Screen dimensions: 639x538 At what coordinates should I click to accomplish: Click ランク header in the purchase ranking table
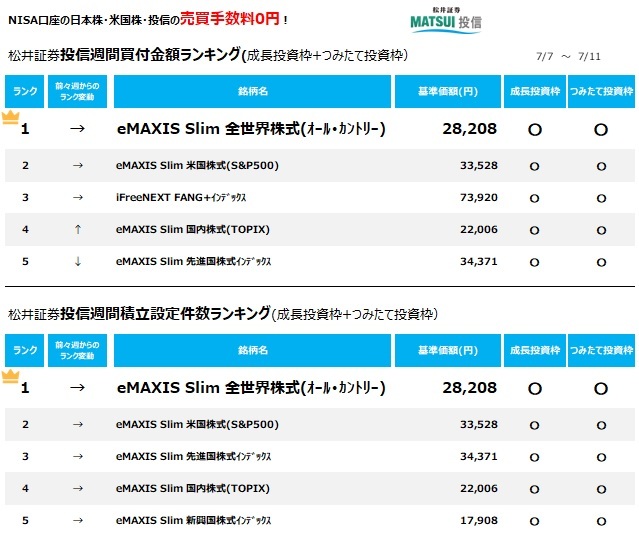coord(24,91)
